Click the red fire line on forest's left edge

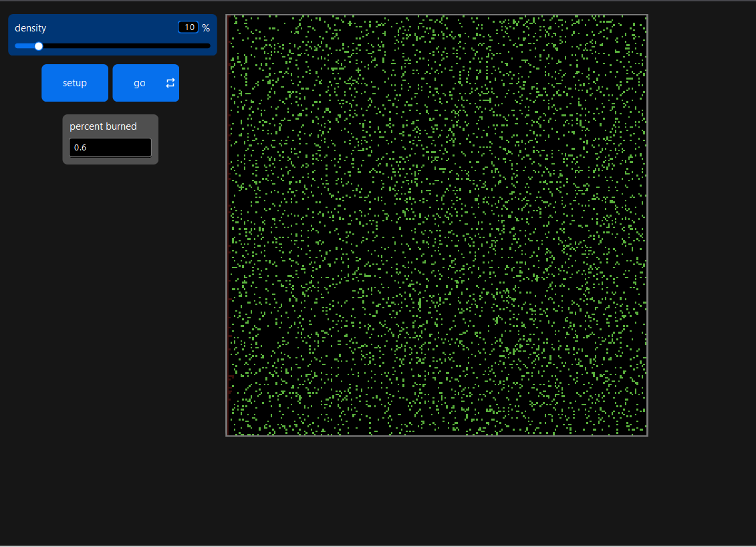click(x=228, y=225)
